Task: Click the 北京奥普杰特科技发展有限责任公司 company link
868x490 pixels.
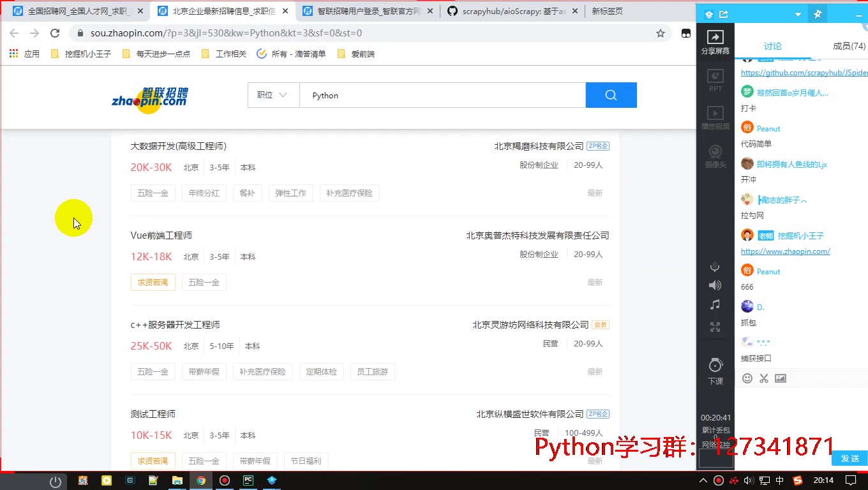Action: [537, 235]
